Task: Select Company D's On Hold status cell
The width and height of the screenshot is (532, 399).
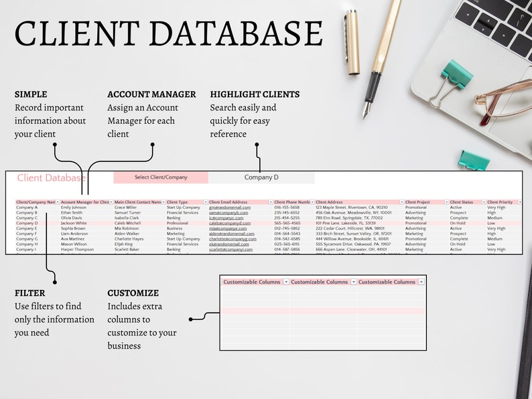Action: pyautogui.click(x=458, y=223)
